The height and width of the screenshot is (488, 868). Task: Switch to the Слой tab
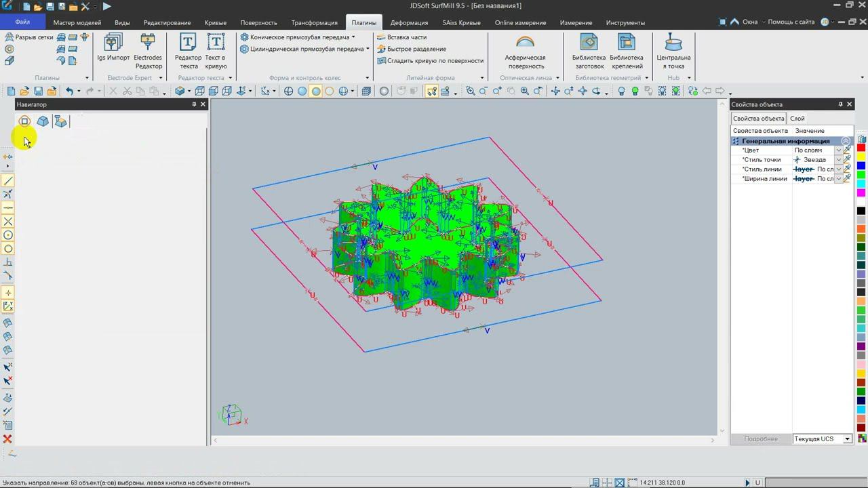[x=797, y=119]
